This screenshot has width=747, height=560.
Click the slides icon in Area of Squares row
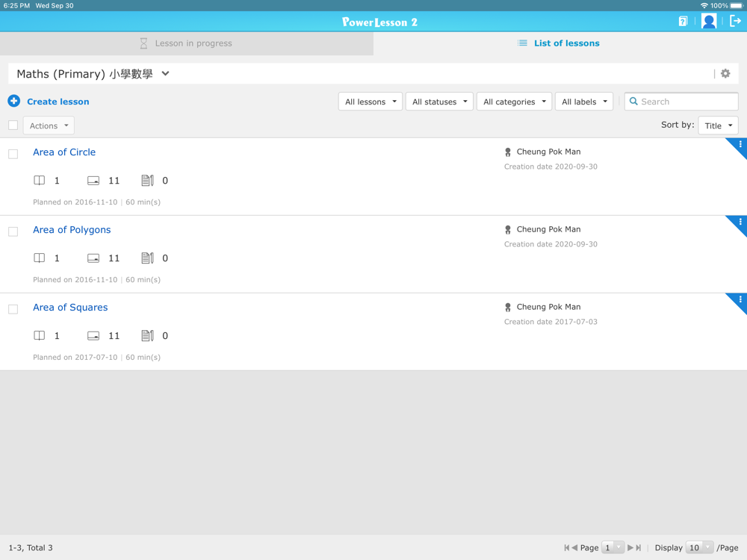93,336
